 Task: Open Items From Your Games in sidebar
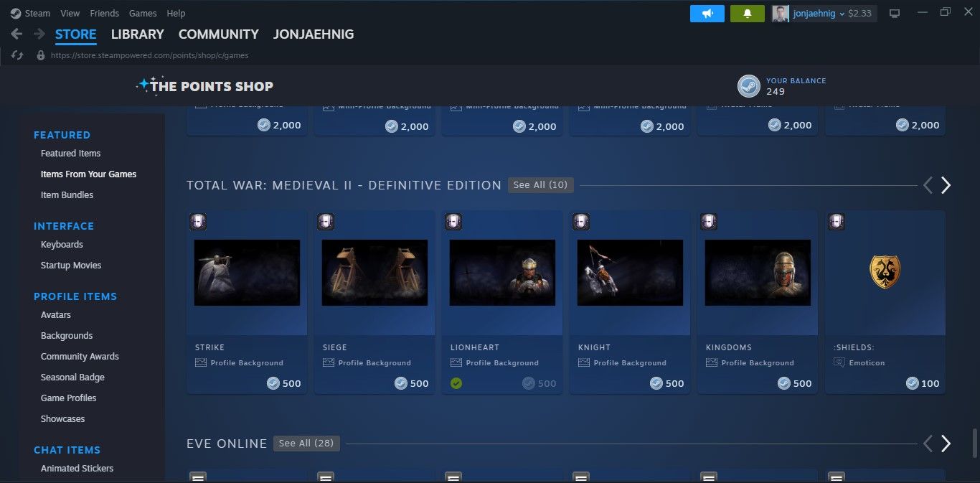tap(88, 174)
